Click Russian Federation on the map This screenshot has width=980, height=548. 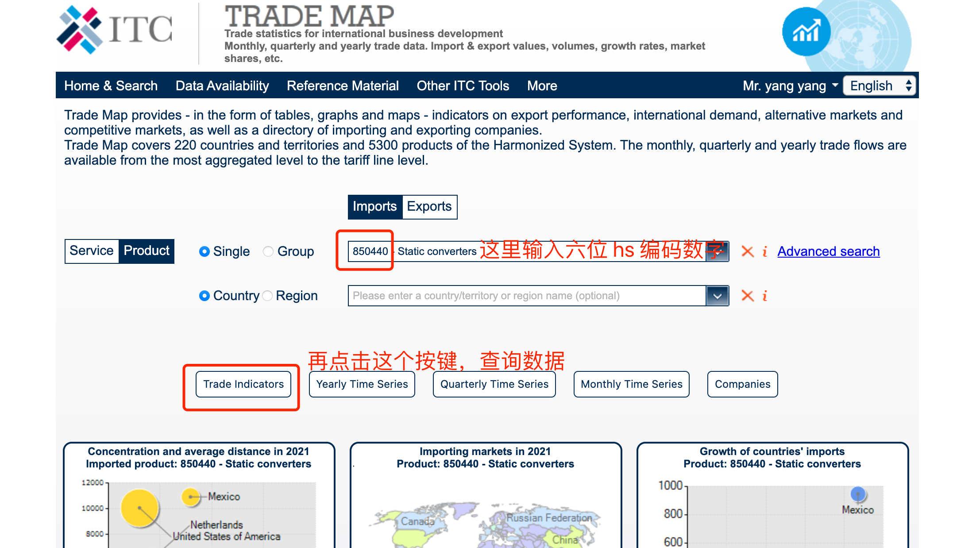point(549,517)
